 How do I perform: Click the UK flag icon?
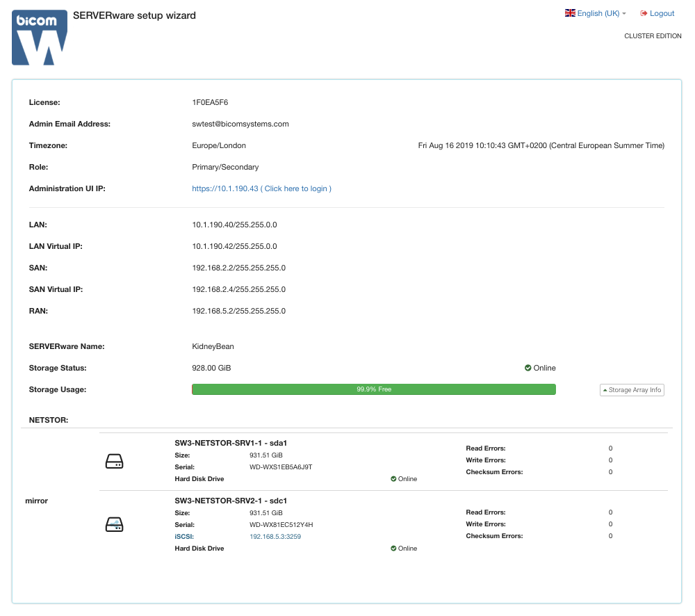[x=570, y=13]
